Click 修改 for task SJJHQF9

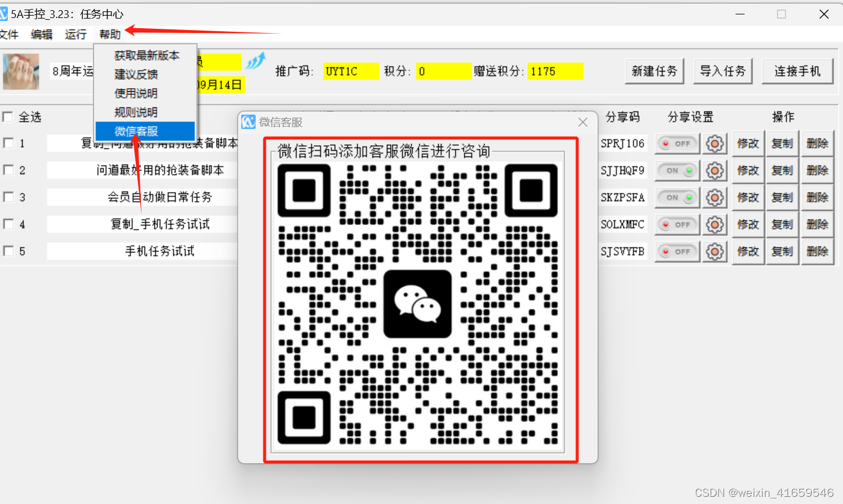tap(748, 171)
